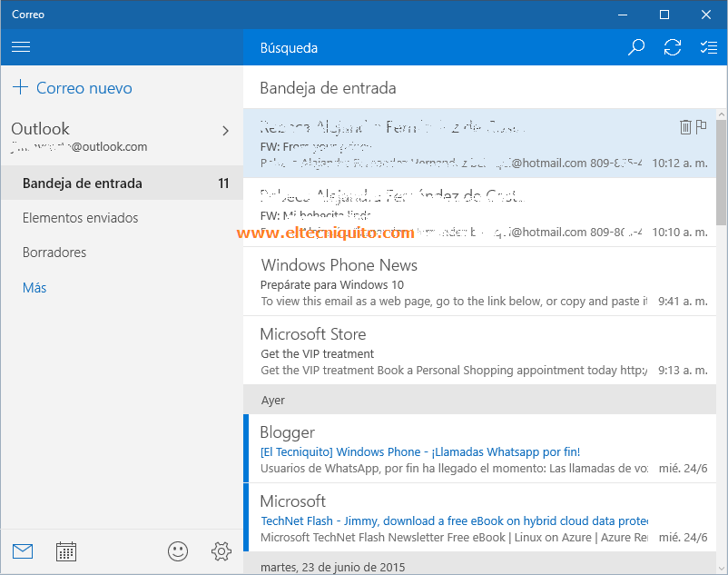The height and width of the screenshot is (575, 728).
Task: Flag the first email in the list
Action: (x=702, y=126)
